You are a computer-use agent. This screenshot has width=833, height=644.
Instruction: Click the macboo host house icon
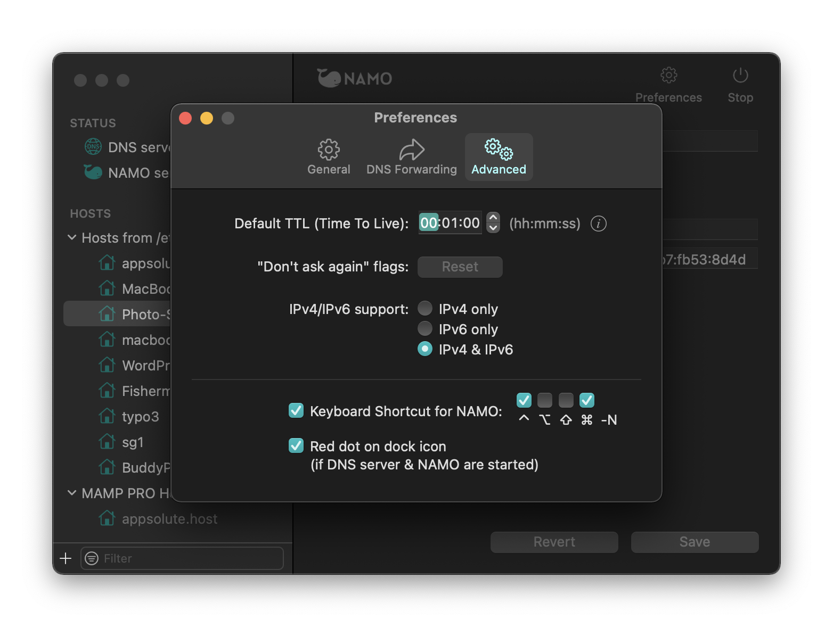(107, 339)
